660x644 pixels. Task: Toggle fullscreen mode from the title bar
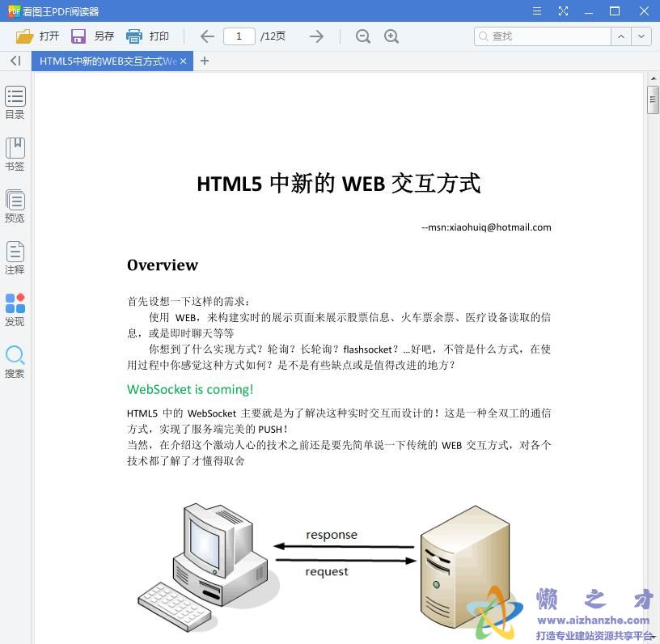click(x=563, y=11)
